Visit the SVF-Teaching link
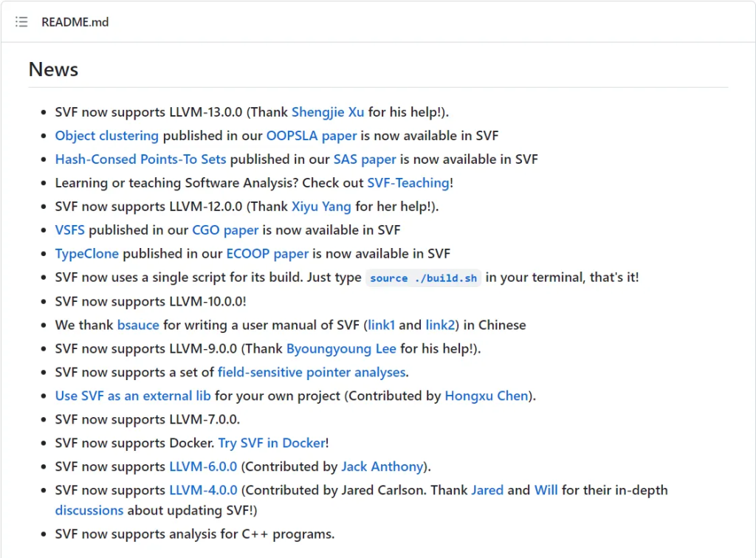 (x=408, y=183)
